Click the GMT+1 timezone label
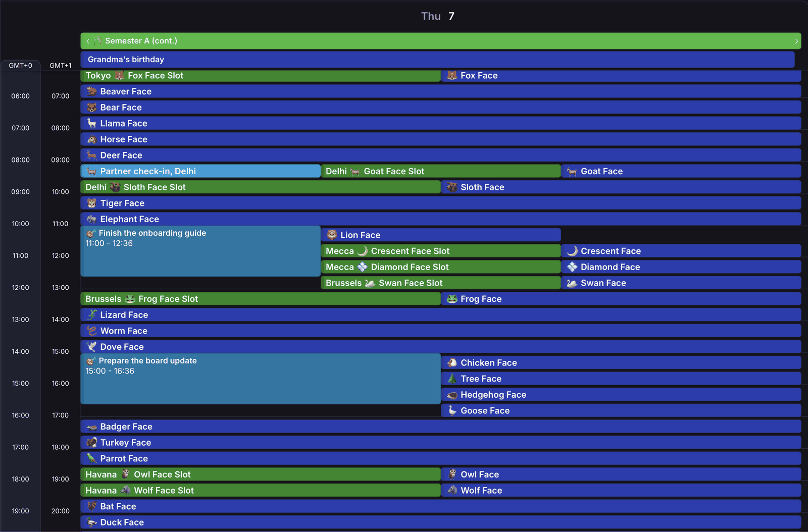Viewport: 808px width, 532px height. [x=61, y=66]
